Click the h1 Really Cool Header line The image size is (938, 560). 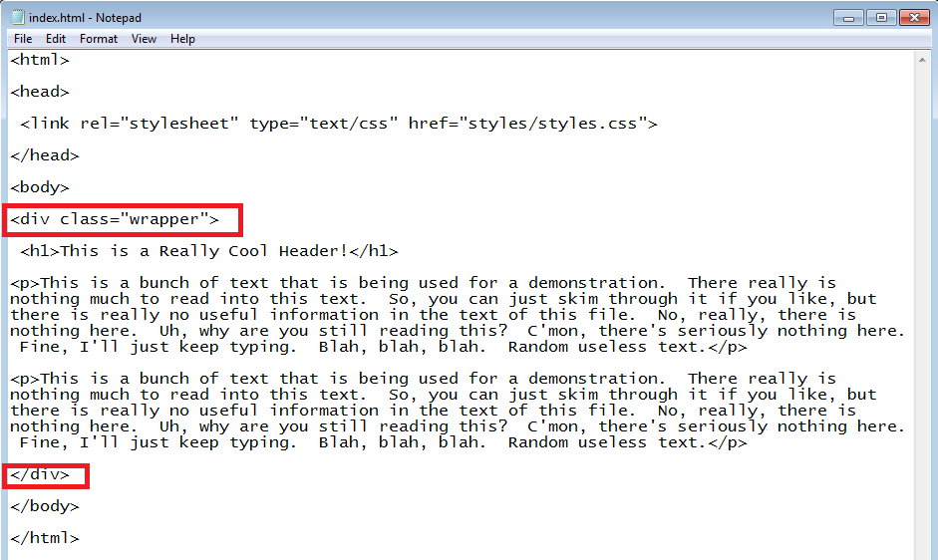(208, 251)
